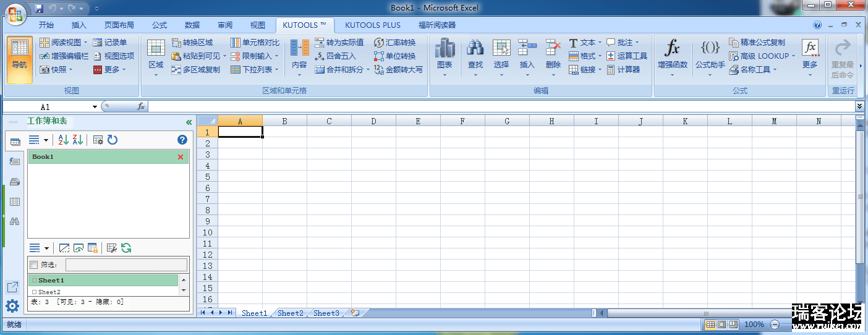This screenshot has width=868, height=335.
Task: Open the 计算器 calculator
Action: (x=623, y=70)
